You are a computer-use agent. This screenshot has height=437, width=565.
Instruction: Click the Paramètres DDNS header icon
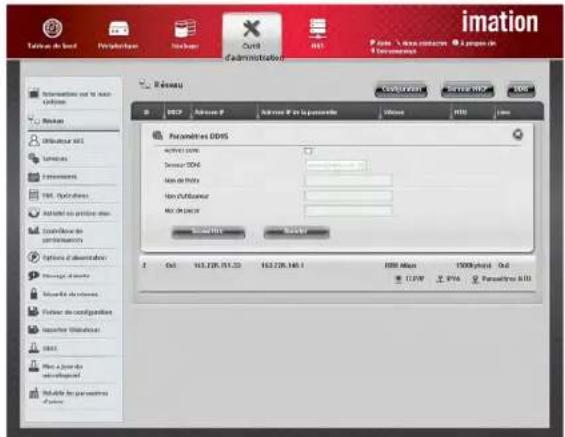pyautogui.click(x=157, y=135)
